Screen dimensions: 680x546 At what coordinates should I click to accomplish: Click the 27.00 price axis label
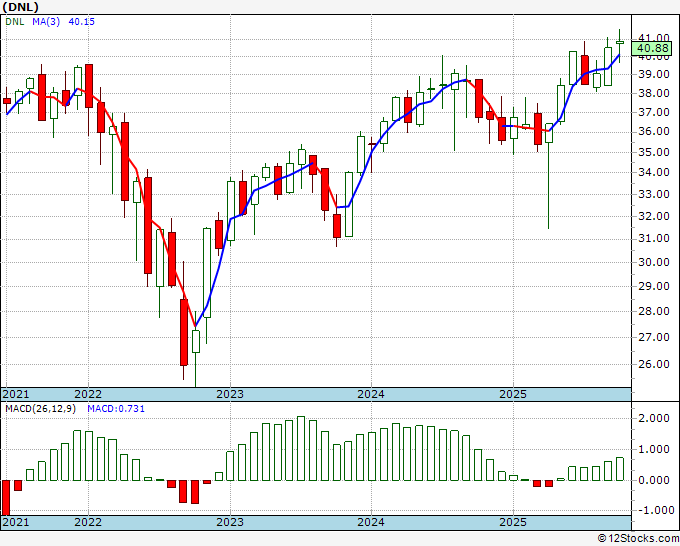pos(654,337)
